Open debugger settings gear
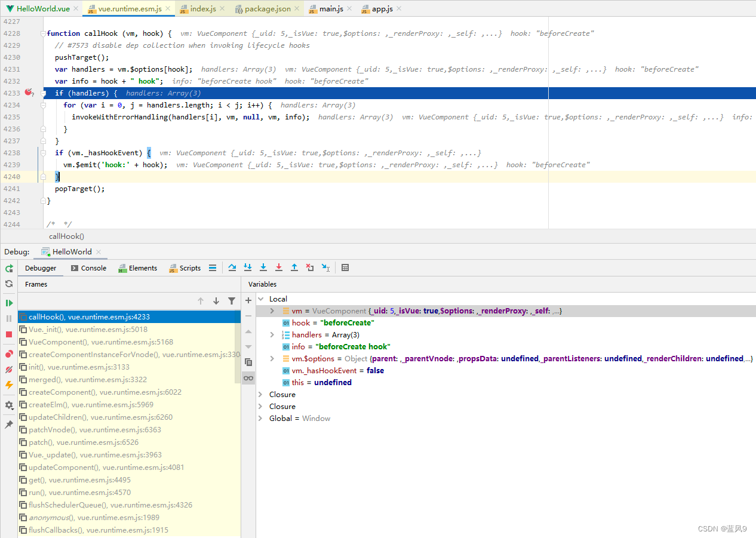This screenshot has height=538, width=756. pos(8,405)
